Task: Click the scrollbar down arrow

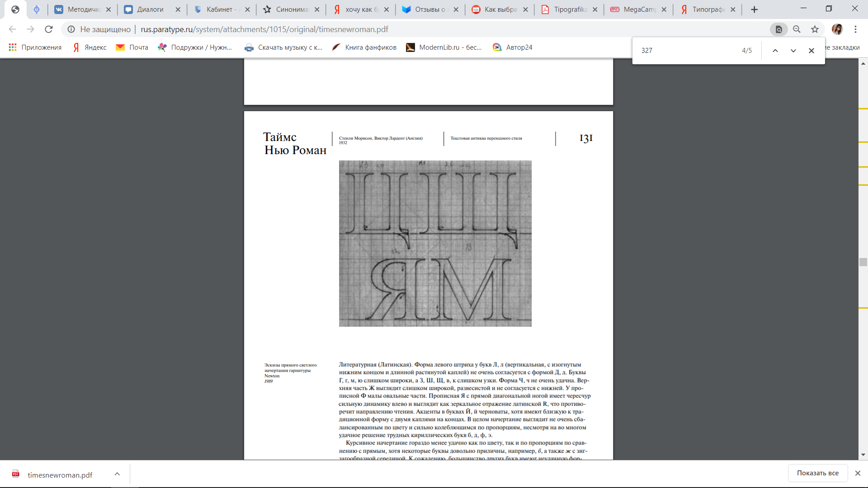Action: click(863, 455)
